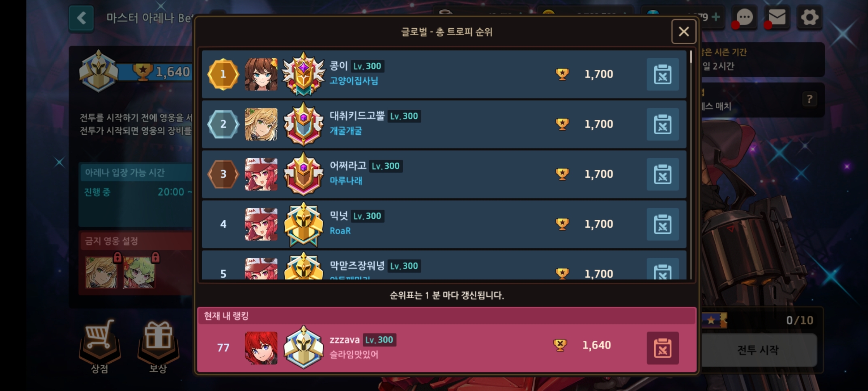Select first banned hero portrait

click(x=101, y=272)
